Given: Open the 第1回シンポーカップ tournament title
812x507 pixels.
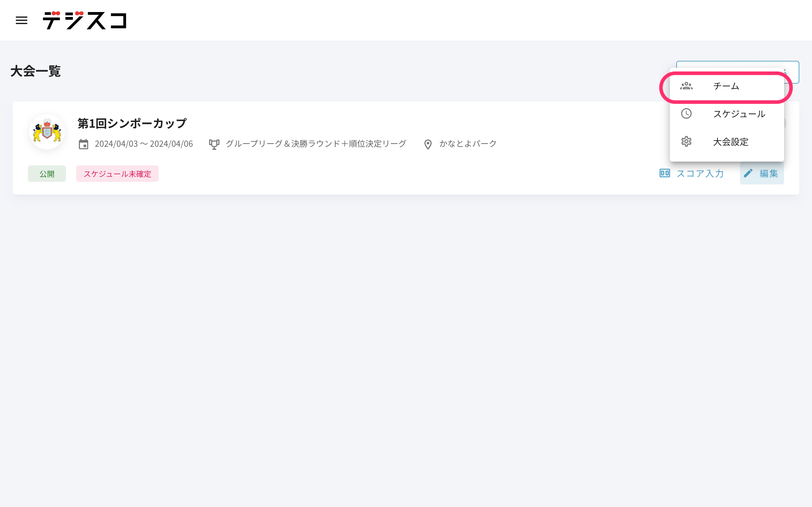Looking at the screenshot, I should [x=132, y=123].
